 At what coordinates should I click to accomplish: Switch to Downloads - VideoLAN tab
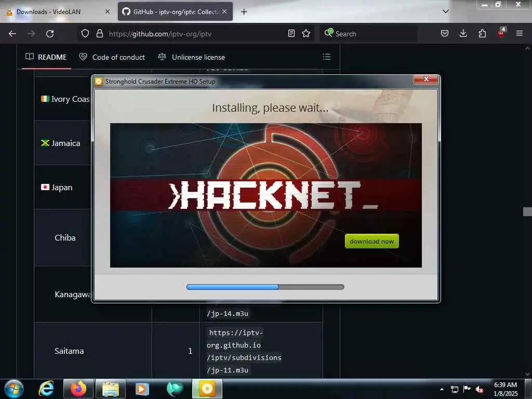click(58, 12)
